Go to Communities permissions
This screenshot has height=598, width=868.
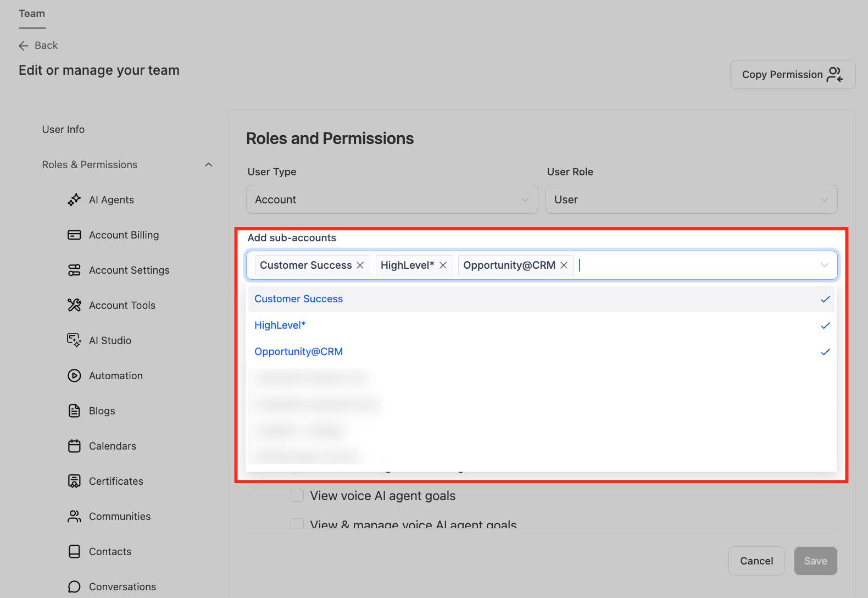click(120, 517)
